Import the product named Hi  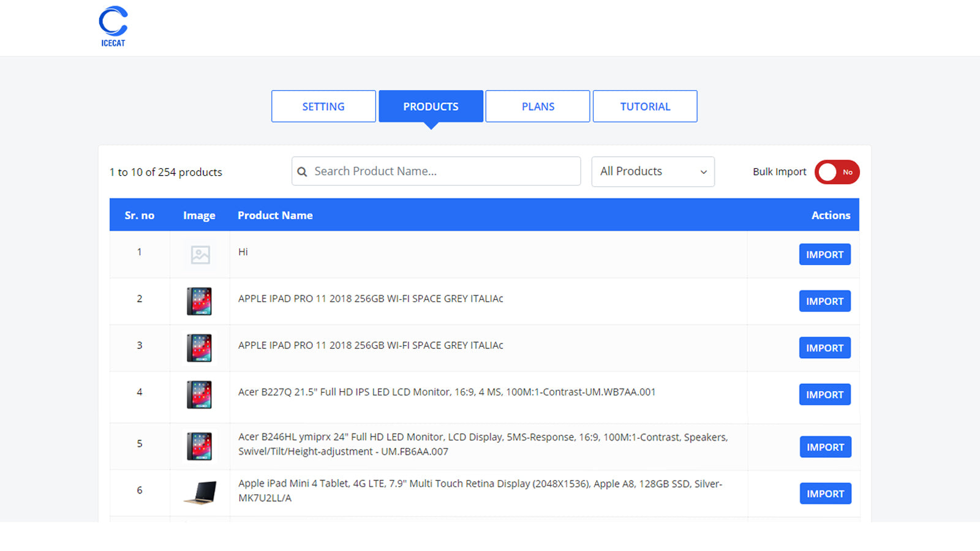825,255
